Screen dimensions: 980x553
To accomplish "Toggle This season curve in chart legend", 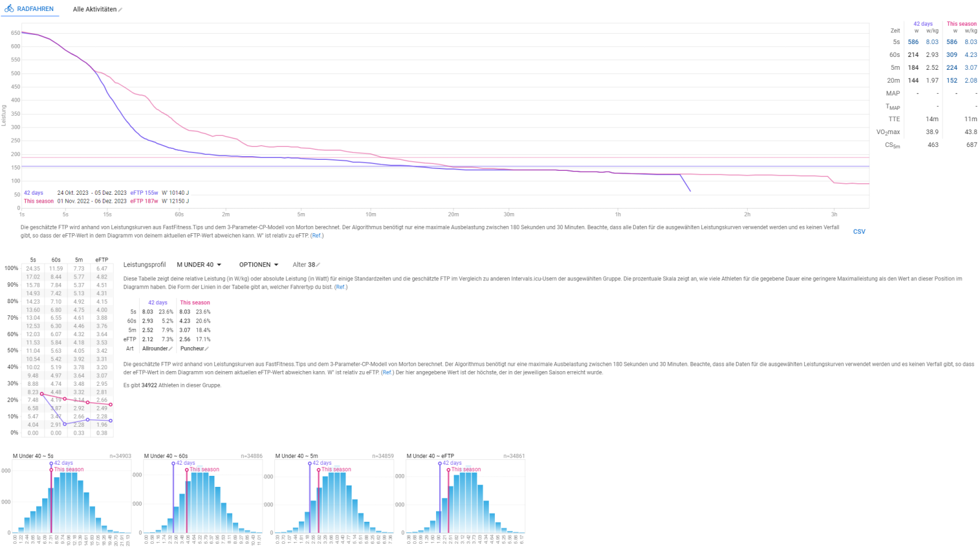I will (x=39, y=201).
